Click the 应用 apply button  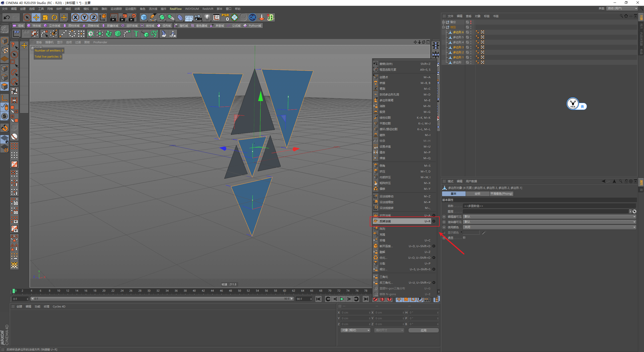tap(424, 330)
